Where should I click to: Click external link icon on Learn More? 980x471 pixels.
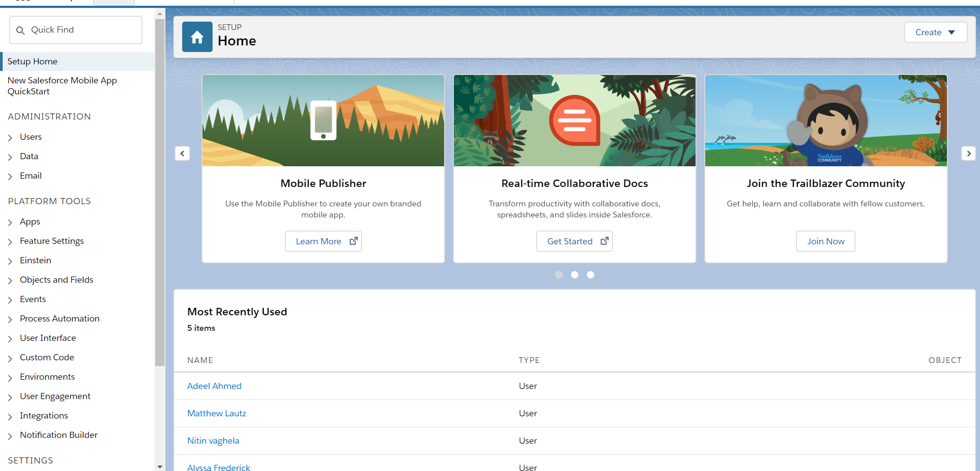pyautogui.click(x=354, y=241)
